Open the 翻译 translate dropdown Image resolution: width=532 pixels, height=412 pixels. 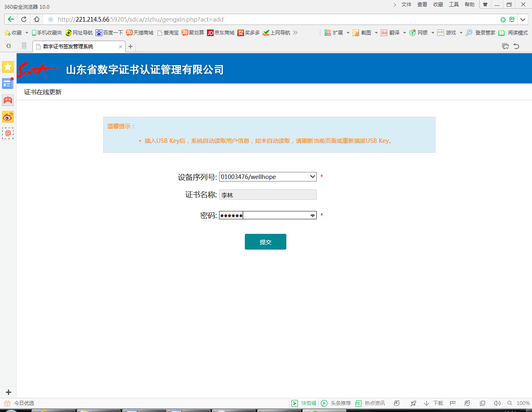click(393, 33)
